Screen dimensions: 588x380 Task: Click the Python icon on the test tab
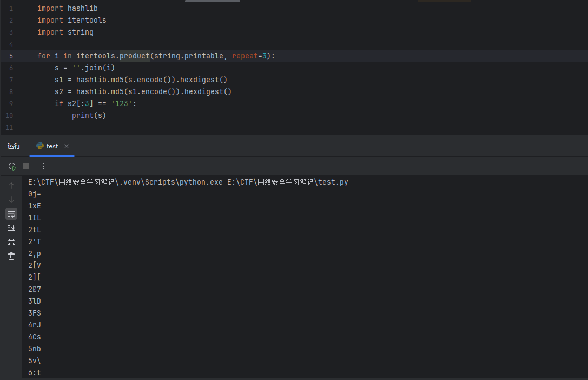[x=40, y=146]
